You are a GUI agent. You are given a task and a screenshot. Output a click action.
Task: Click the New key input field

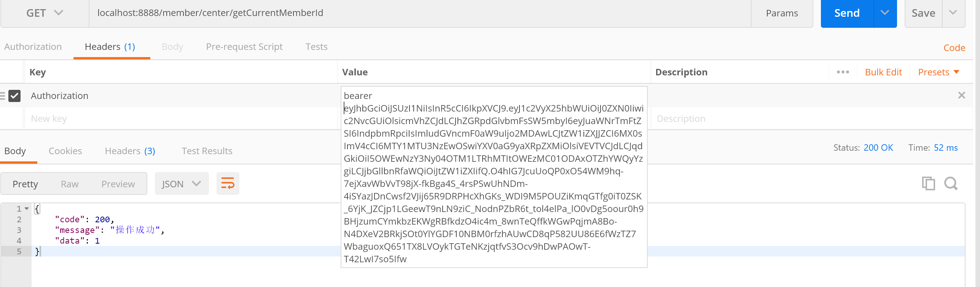point(179,119)
